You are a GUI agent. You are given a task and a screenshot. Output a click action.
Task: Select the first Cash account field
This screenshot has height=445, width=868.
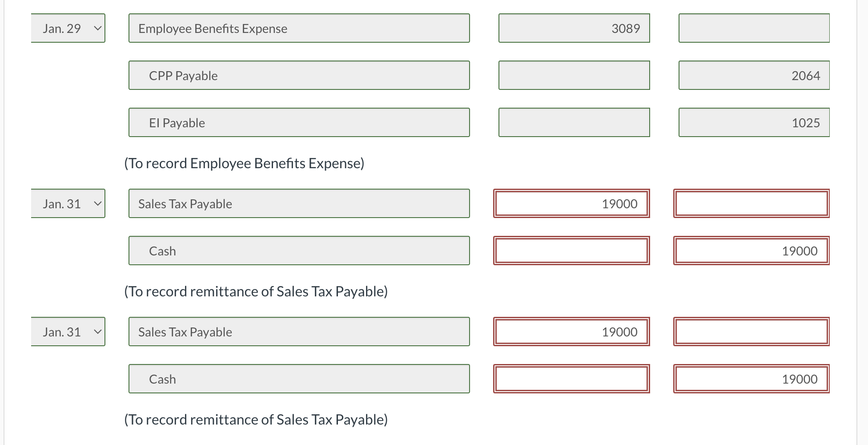(x=299, y=251)
